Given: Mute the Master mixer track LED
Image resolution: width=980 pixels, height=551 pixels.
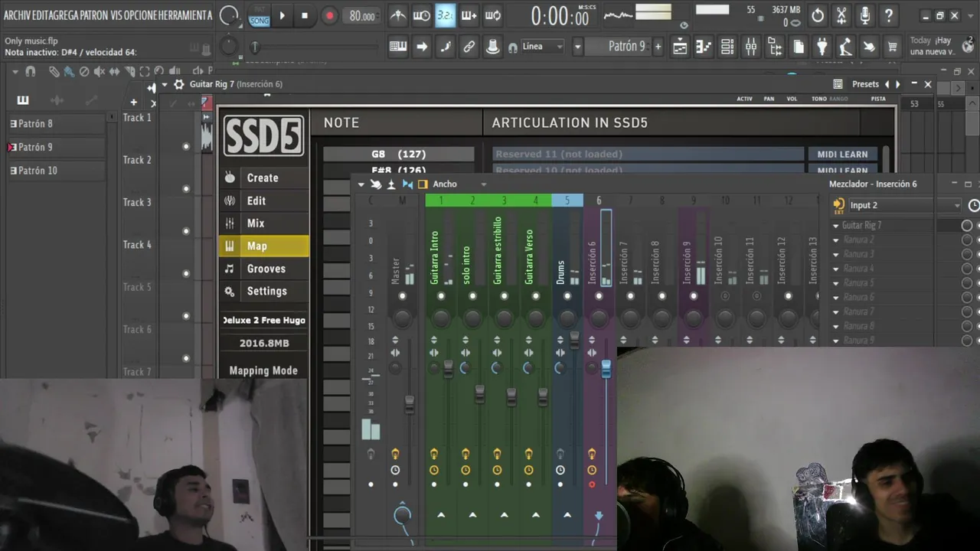Looking at the screenshot, I should pos(403,296).
